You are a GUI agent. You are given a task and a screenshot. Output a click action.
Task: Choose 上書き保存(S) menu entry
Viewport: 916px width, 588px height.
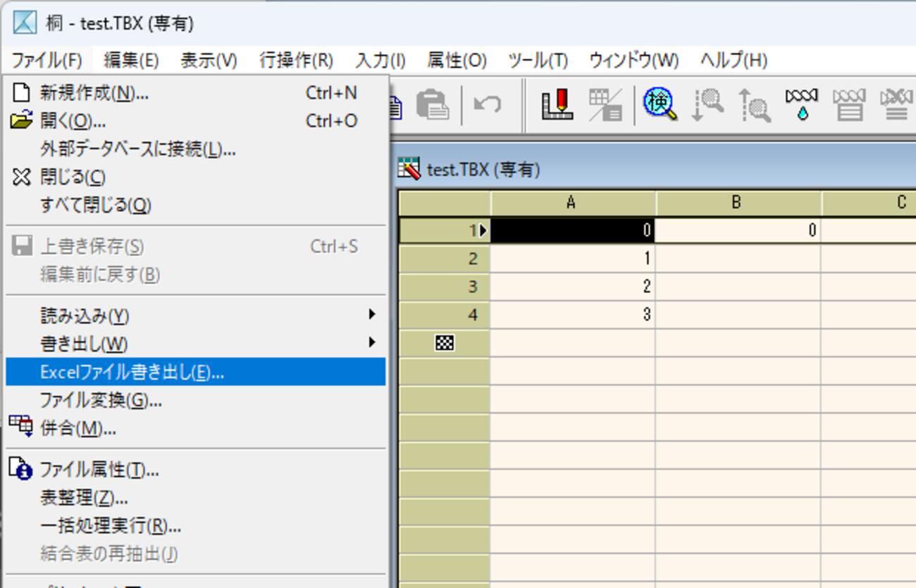click(x=196, y=246)
